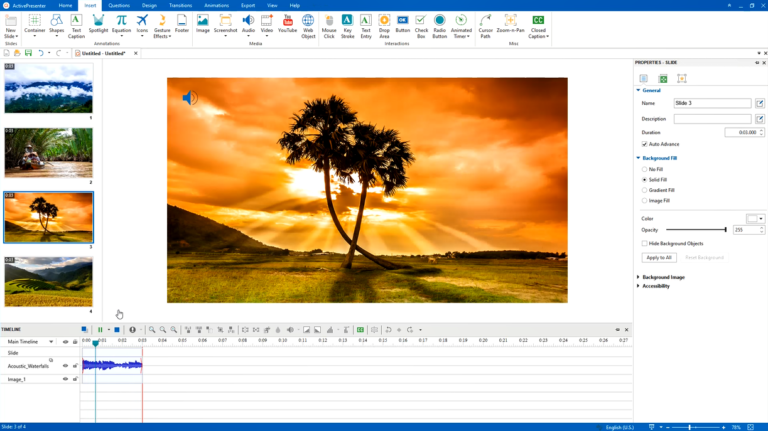This screenshot has height=431, width=768.
Task: Select the Solid Fill radio button
Action: (x=645, y=180)
